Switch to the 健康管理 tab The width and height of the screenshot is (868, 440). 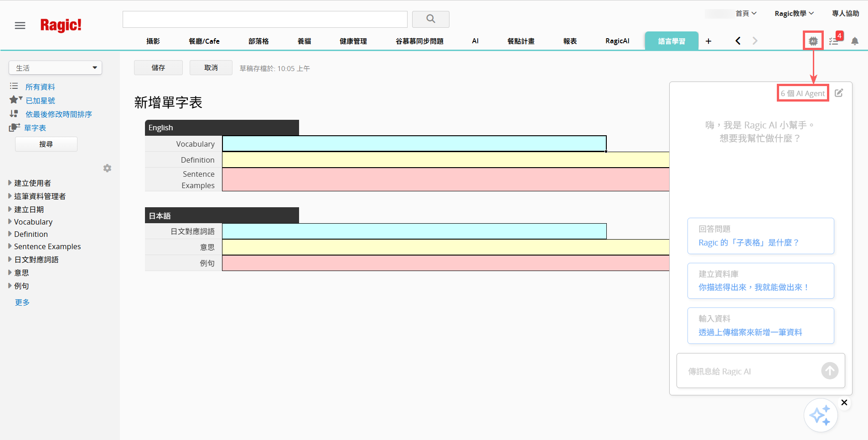(353, 41)
